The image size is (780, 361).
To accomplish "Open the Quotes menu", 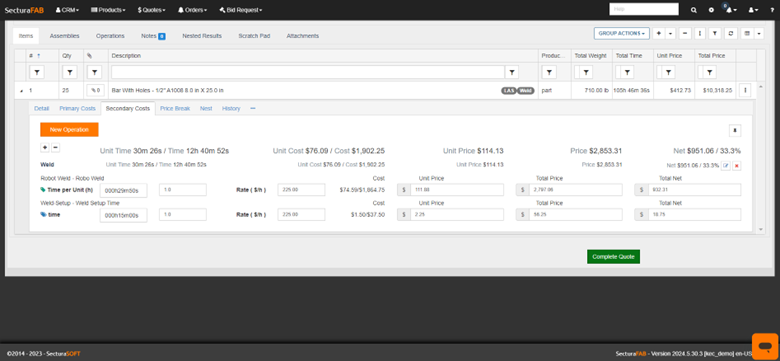I will pos(152,10).
